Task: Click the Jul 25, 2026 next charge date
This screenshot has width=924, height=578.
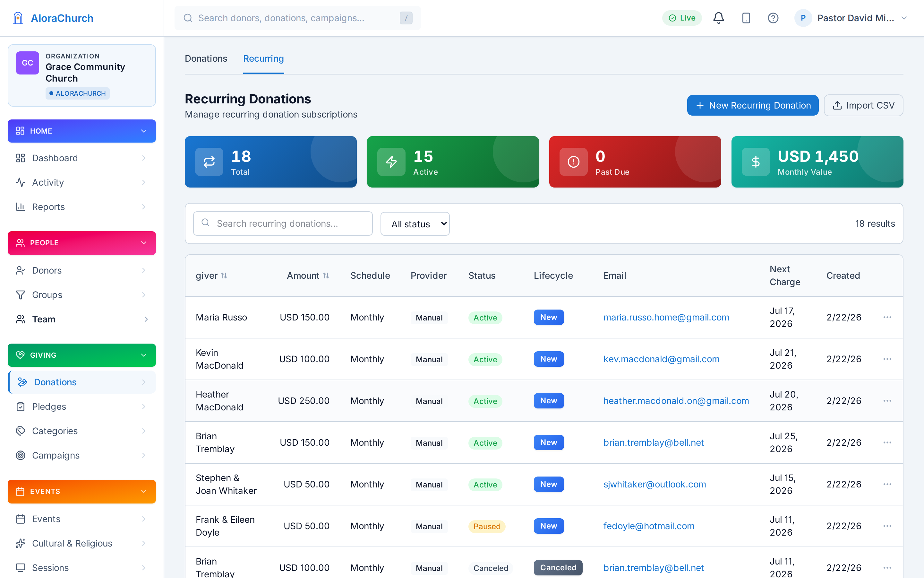Action: click(784, 442)
